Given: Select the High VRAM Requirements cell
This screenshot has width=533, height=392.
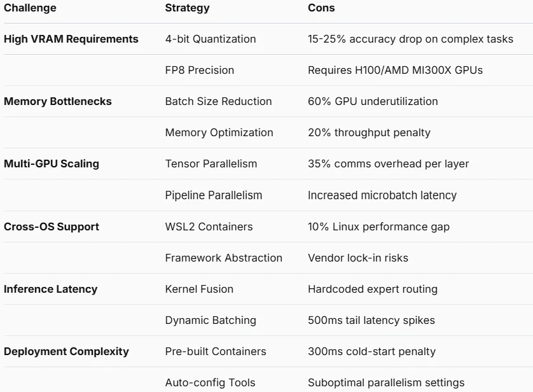Looking at the screenshot, I should tap(71, 39).
